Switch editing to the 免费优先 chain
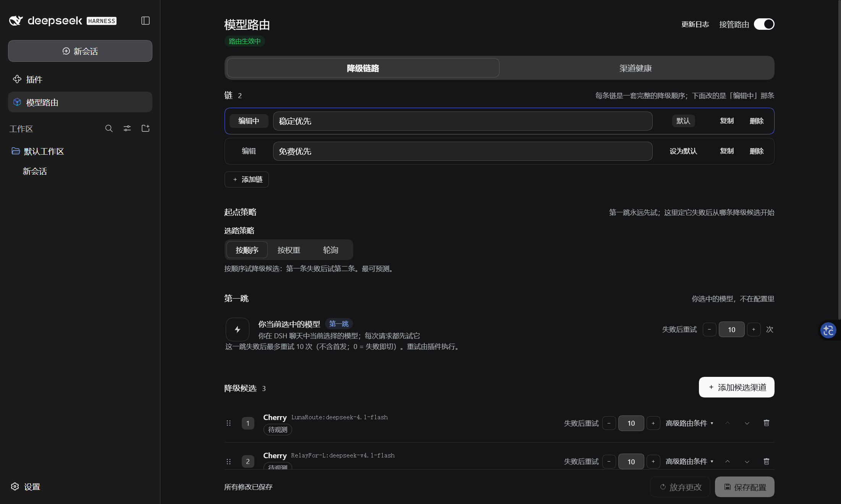841x504 pixels. click(249, 151)
